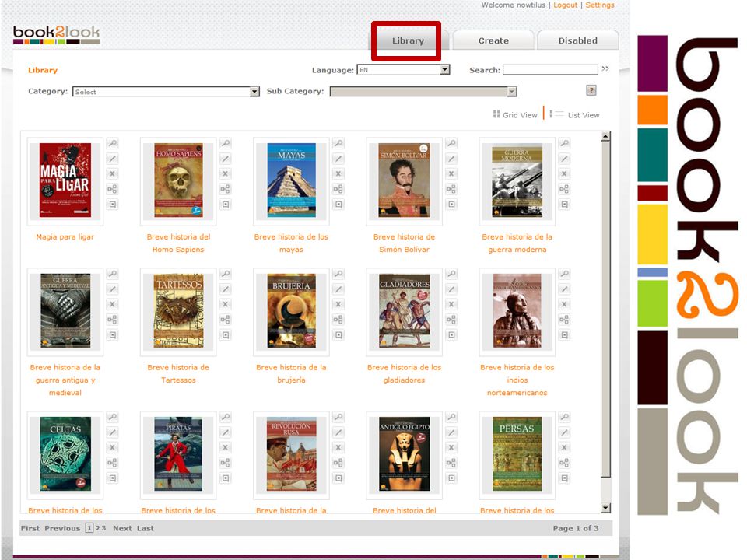Preview Antiguo Egipto book via magnifier icon
The image size is (747, 560).
[x=451, y=417]
